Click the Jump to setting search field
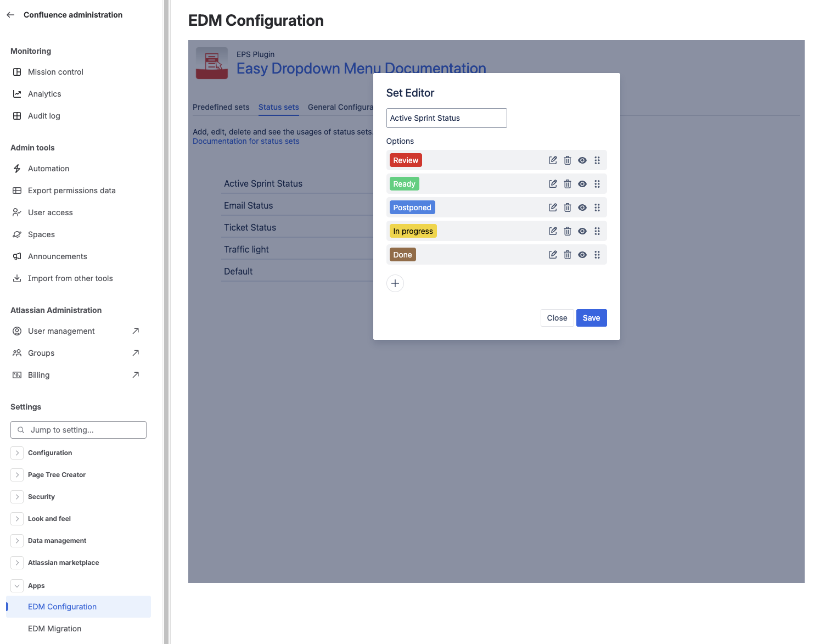The width and height of the screenshot is (814, 644). click(x=78, y=430)
